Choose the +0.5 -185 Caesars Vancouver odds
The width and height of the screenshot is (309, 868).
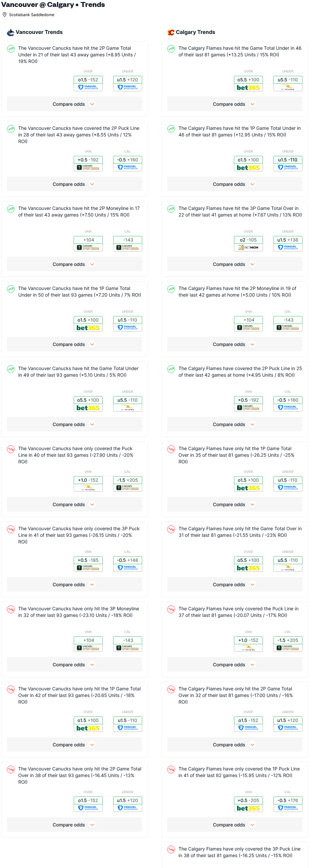click(x=88, y=564)
